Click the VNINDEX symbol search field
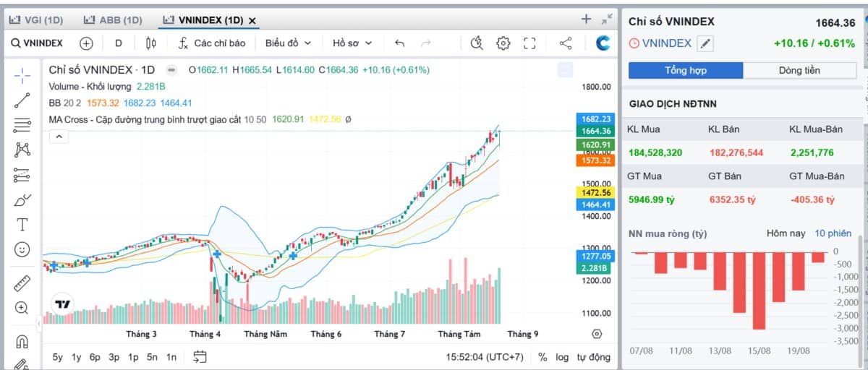 (37, 43)
